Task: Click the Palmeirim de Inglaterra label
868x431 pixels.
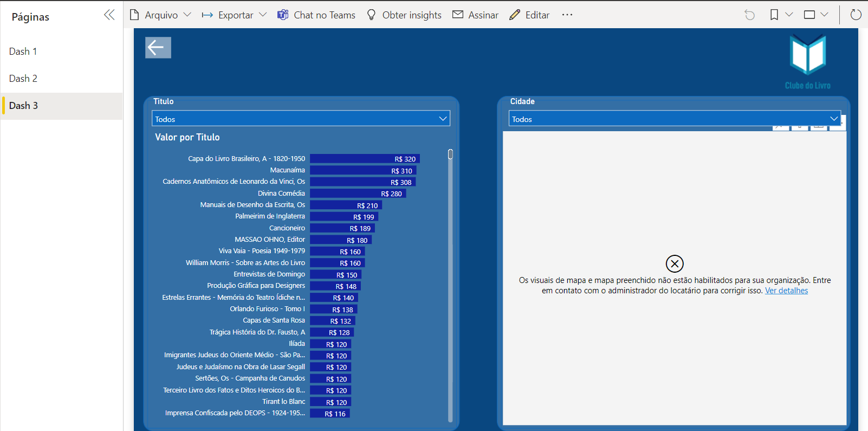Action: (x=270, y=216)
